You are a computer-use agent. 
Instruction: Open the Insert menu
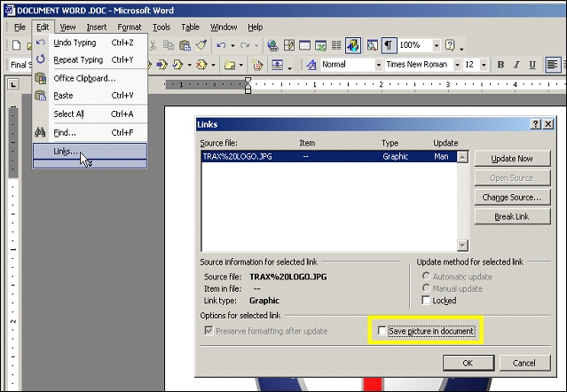click(97, 27)
